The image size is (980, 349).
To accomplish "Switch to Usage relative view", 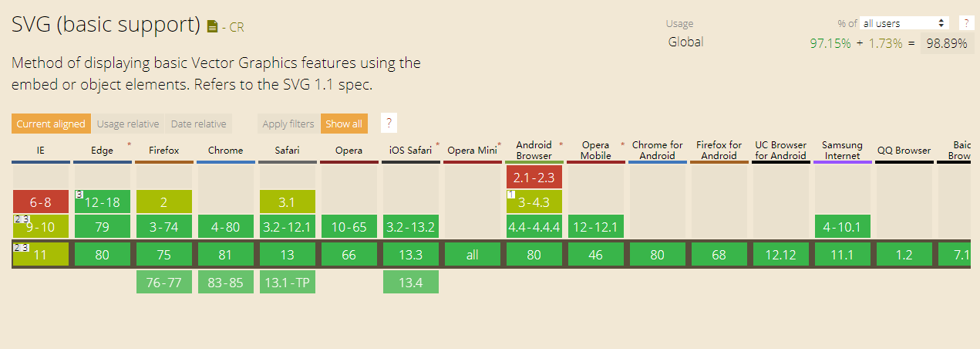I will click(128, 124).
